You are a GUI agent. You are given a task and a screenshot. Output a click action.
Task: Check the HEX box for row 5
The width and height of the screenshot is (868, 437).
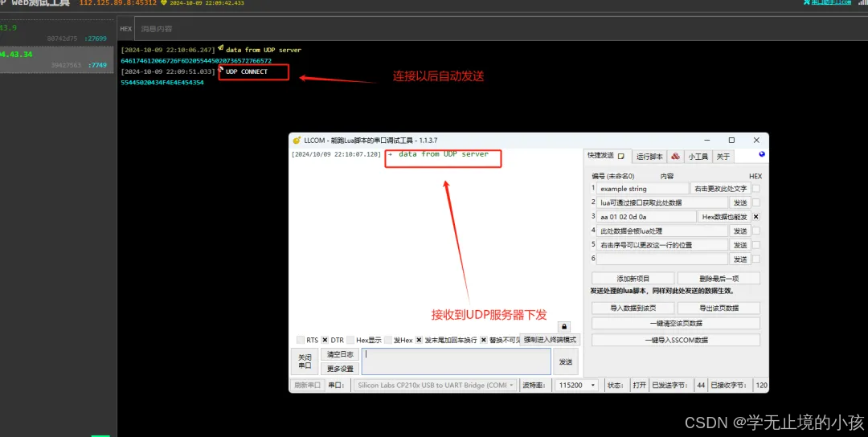pyautogui.click(x=756, y=245)
